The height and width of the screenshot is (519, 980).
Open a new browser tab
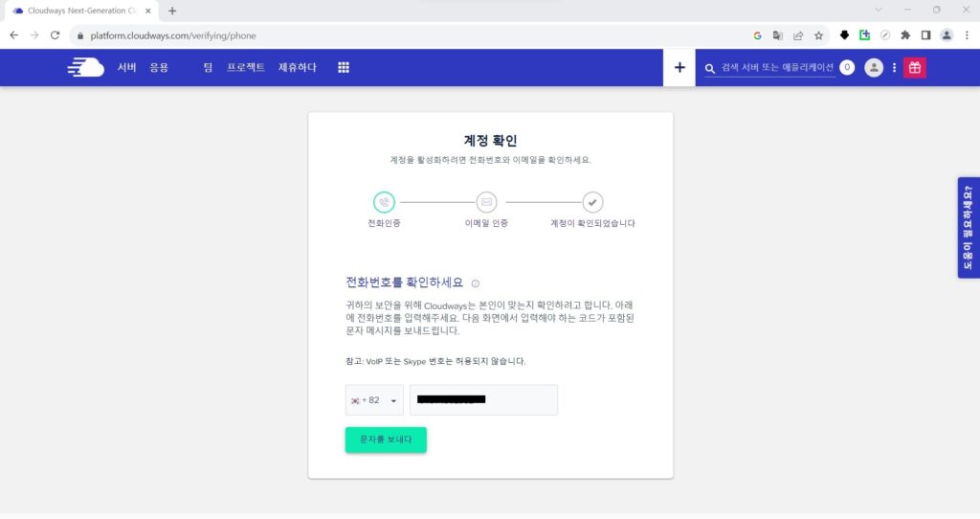pyautogui.click(x=172, y=11)
